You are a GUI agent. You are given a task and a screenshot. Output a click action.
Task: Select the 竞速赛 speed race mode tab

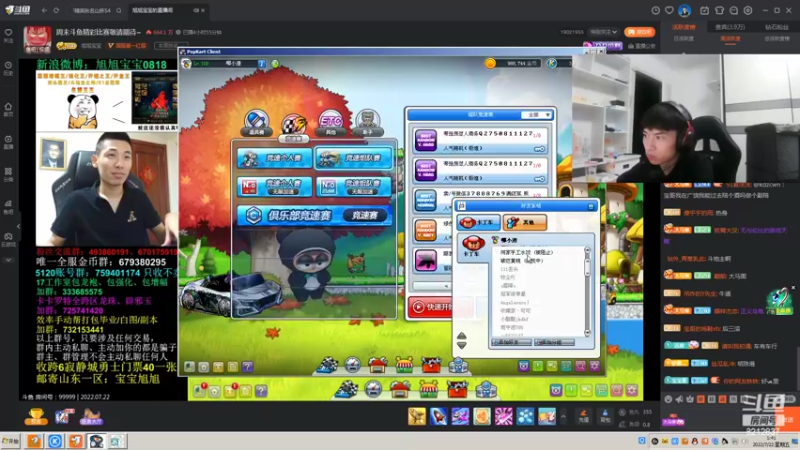tap(294, 127)
